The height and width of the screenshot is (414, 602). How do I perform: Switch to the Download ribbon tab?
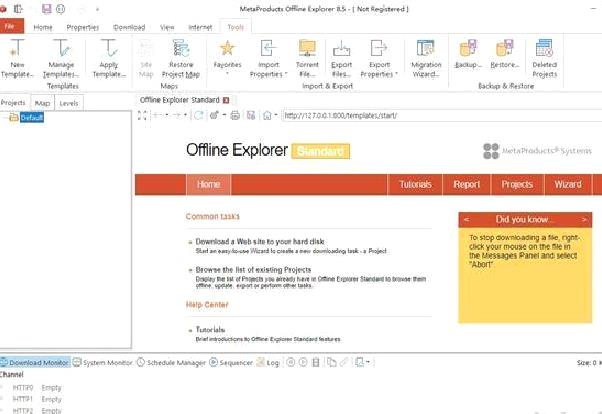click(129, 27)
